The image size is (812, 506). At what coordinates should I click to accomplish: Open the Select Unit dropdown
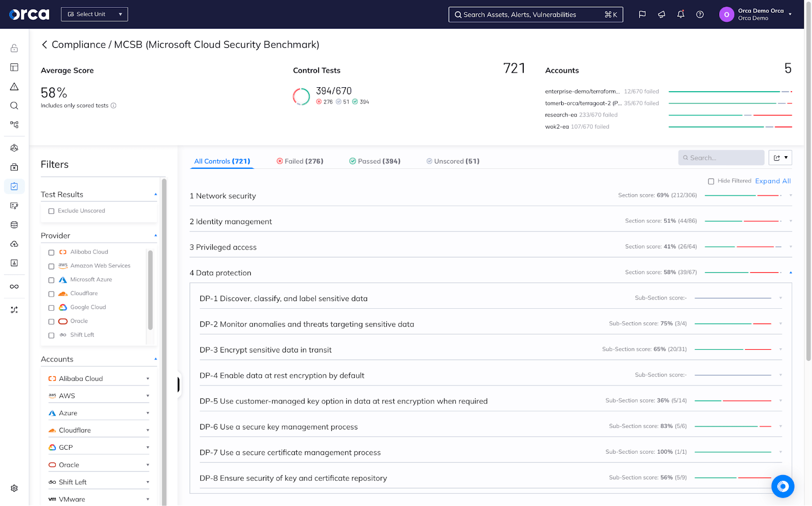(94, 14)
